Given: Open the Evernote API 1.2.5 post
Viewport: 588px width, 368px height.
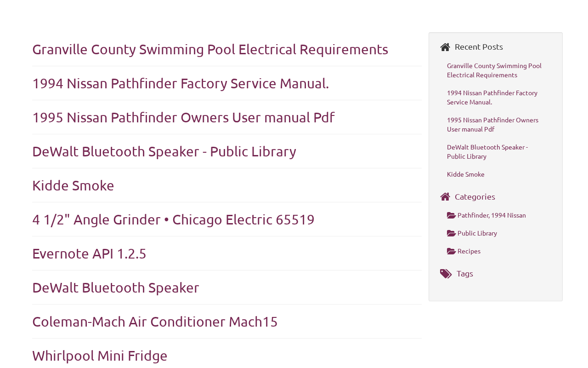Looking at the screenshot, I should click(89, 253).
